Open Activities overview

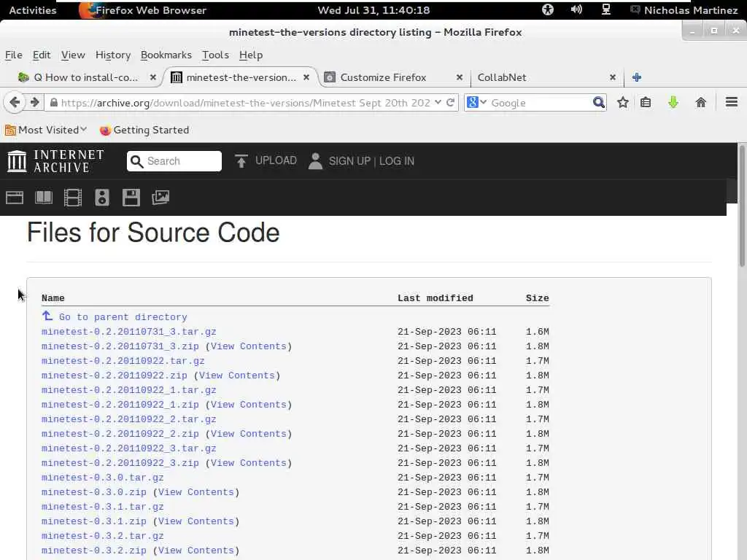pos(32,10)
